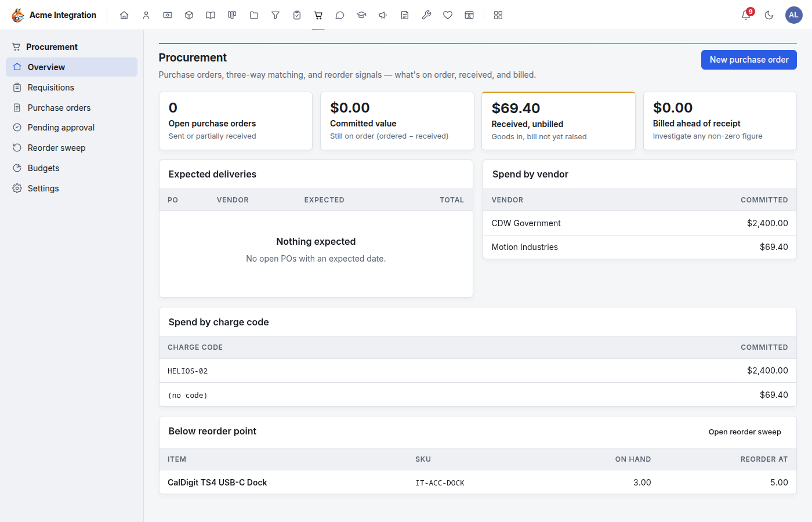This screenshot has width=812, height=522.
Task: Open the folder icon in top bar
Action: tap(254, 15)
